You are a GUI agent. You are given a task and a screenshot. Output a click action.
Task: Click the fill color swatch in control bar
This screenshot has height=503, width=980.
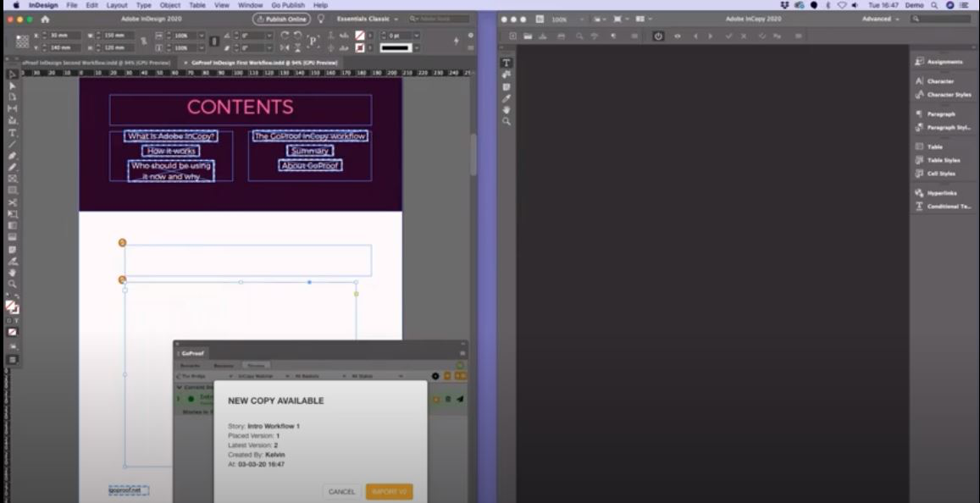pos(360,36)
